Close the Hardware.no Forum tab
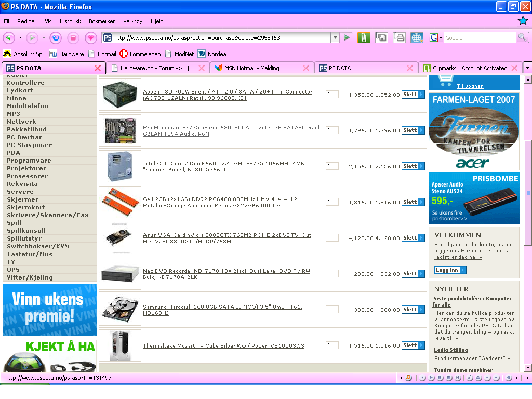The image size is (532, 399). coord(202,68)
